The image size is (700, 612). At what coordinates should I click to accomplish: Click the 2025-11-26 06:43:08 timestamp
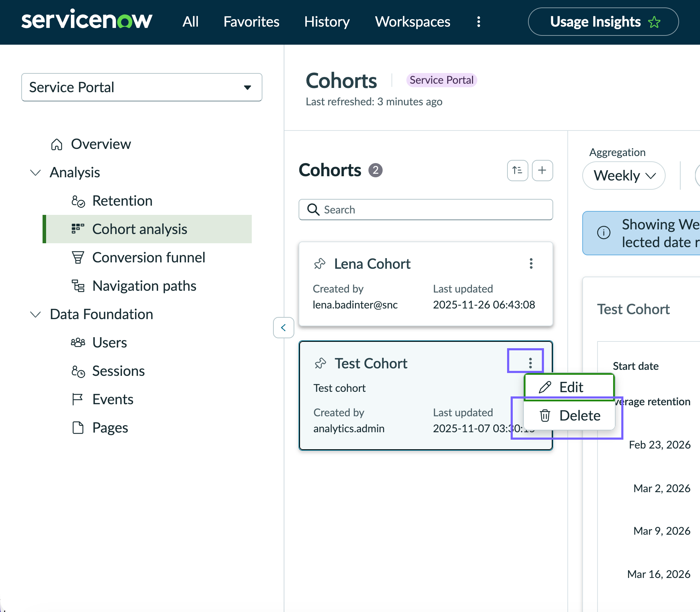484,305
